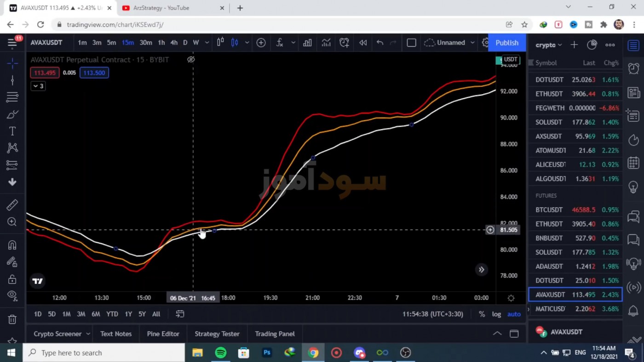Click the compare or add symbol plus icon

coord(261,43)
